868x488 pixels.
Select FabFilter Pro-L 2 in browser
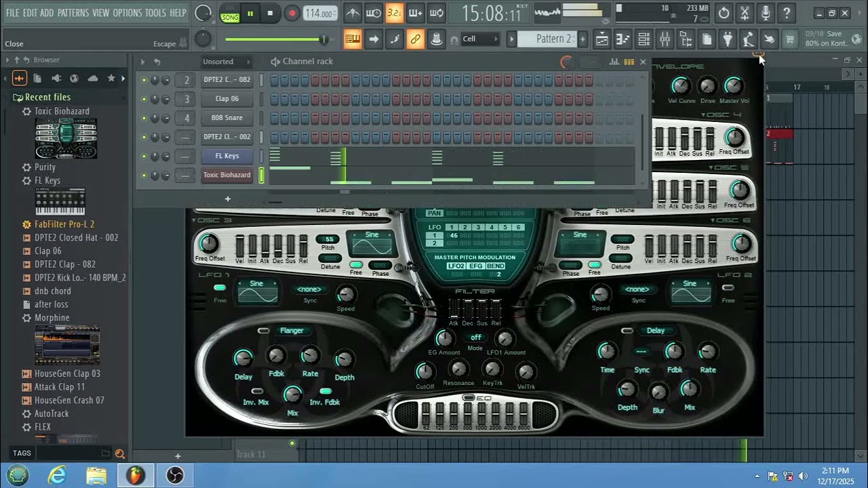64,224
